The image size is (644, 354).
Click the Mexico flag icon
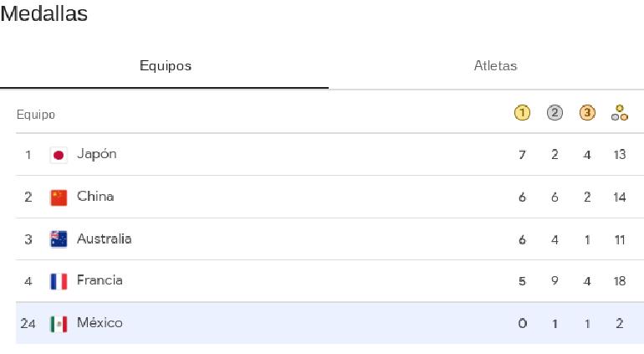pos(59,324)
